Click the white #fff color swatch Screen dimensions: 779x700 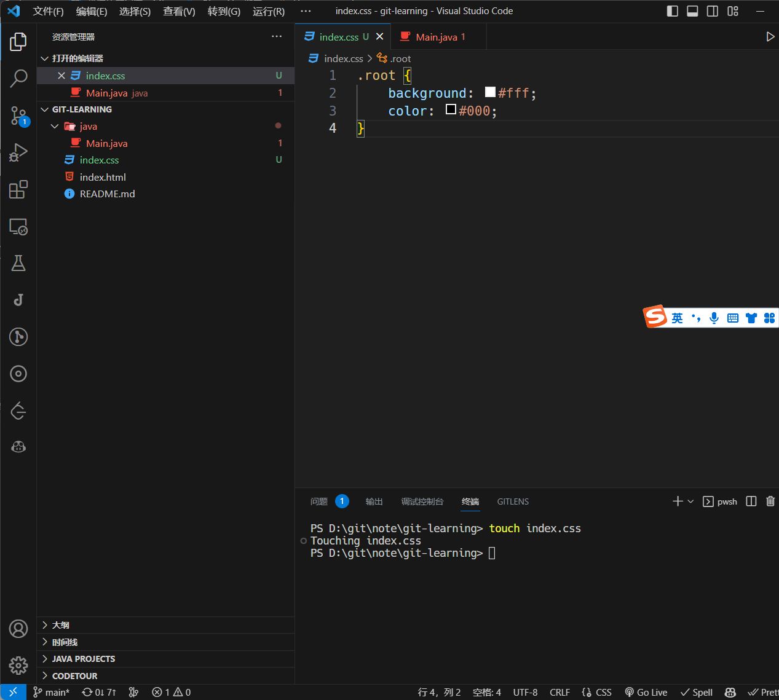click(490, 92)
